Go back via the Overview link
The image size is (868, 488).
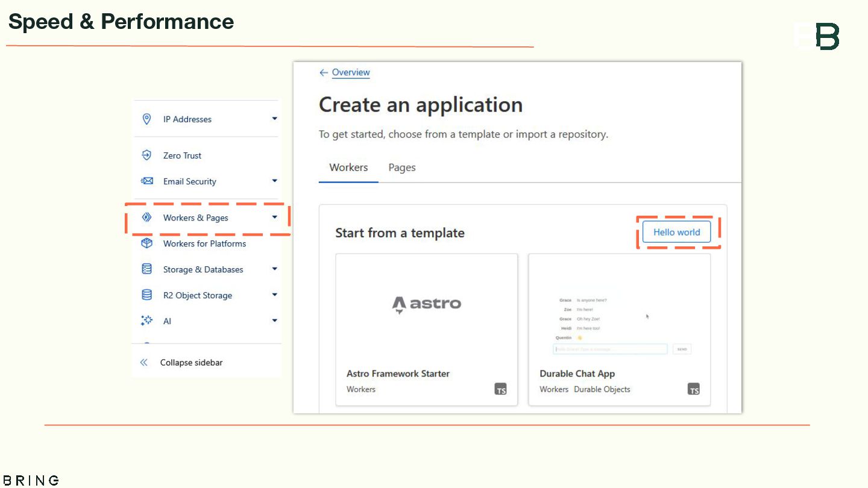351,72
